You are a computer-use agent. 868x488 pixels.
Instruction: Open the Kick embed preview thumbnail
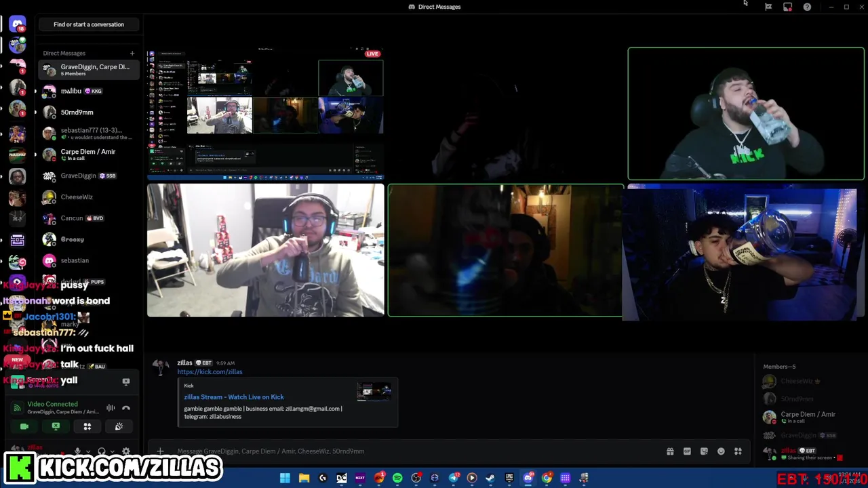pos(374,392)
